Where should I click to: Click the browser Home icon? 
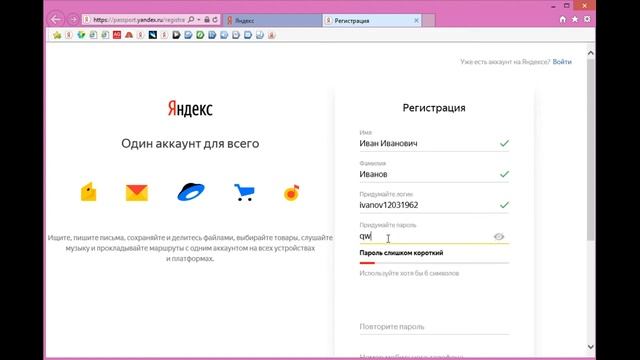click(x=563, y=19)
